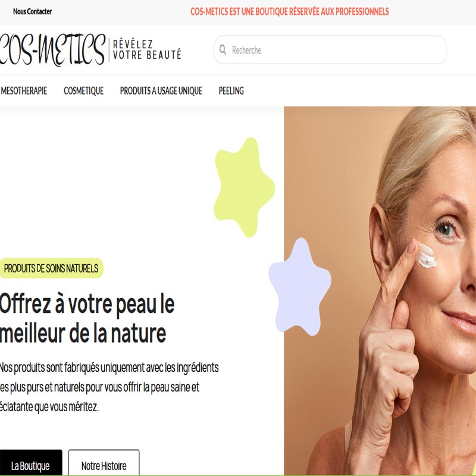476x476 pixels.
Task: Focus the Recherche search field
Action: click(330, 50)
